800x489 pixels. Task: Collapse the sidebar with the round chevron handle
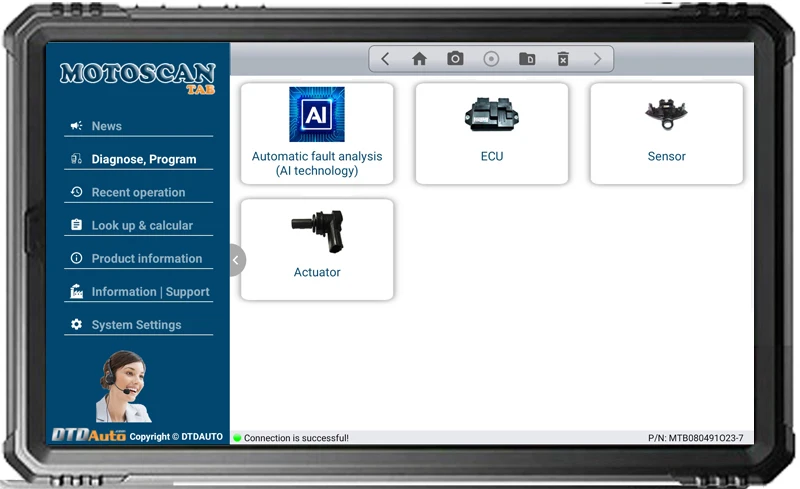237,260
